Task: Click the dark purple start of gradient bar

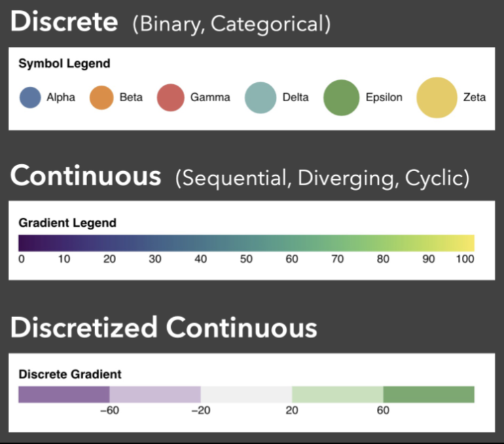Action: pyautogui.click(x=24, y=243)
